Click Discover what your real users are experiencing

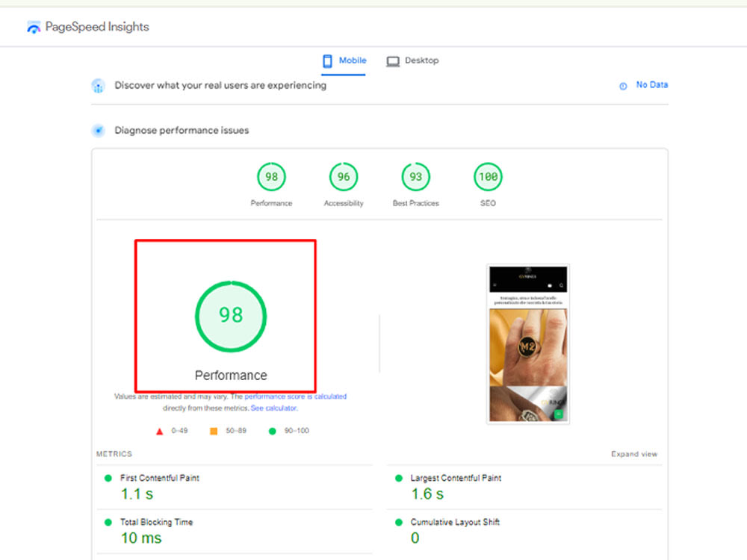click(220, 85)
